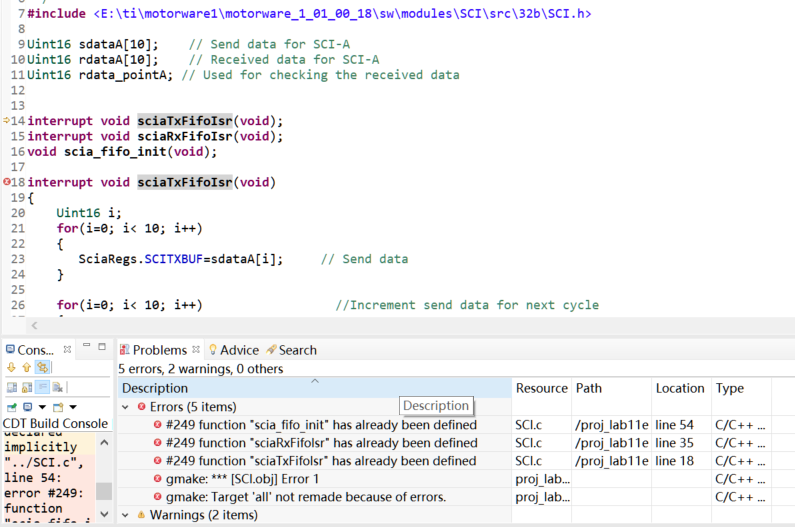Click the console scrollbar up arrow

click(x=104, y=443)
